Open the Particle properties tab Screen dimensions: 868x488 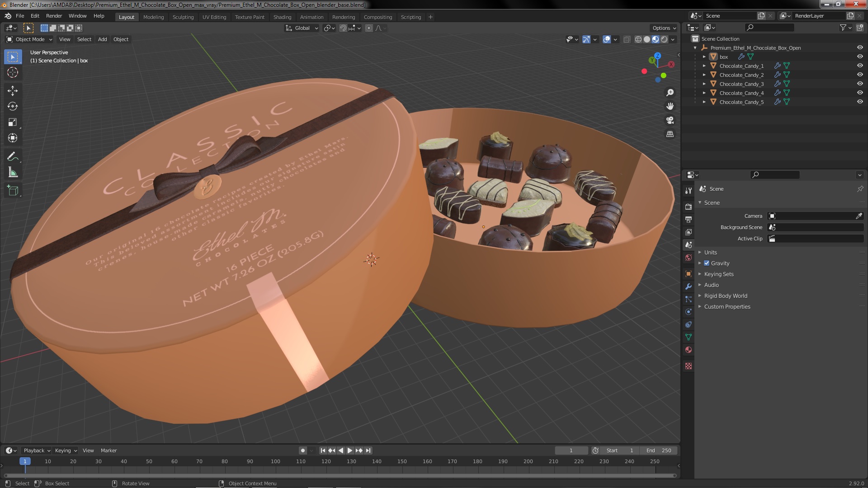click(x=689, y=299)
